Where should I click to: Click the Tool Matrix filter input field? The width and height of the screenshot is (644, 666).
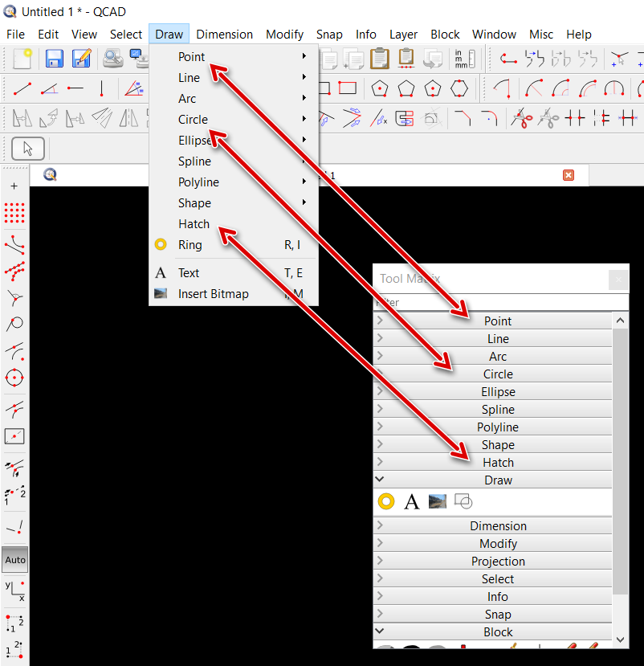click(x=490, y=303)
